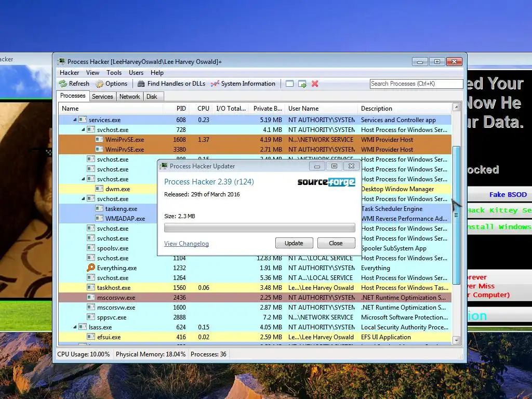Open Find Handles or DLLs
The image size is (532, 399).
171,84
